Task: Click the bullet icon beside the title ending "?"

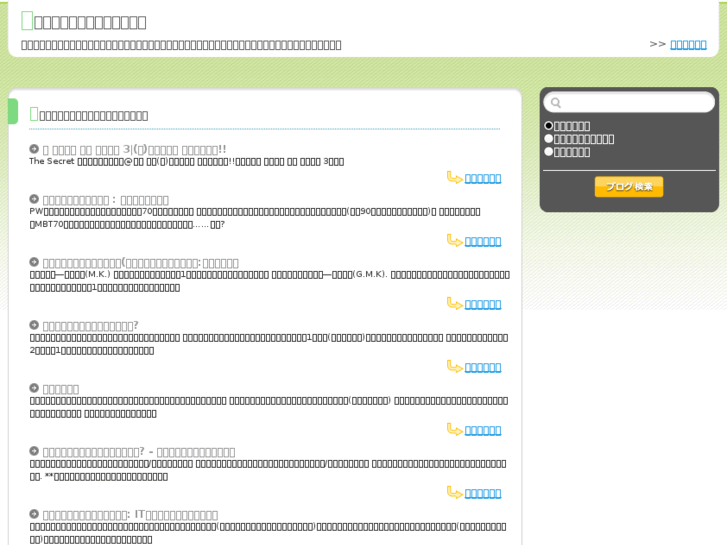Action: click(34, 325)
